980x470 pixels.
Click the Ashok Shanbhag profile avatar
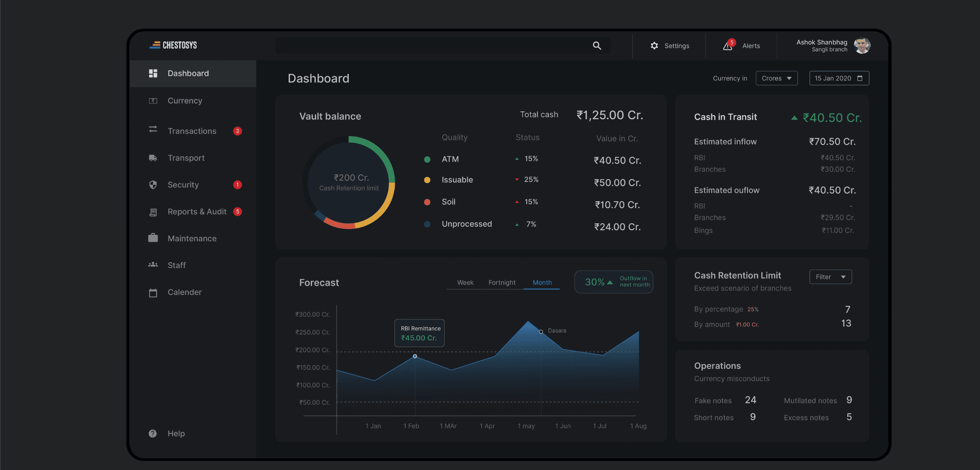point(862,46)
